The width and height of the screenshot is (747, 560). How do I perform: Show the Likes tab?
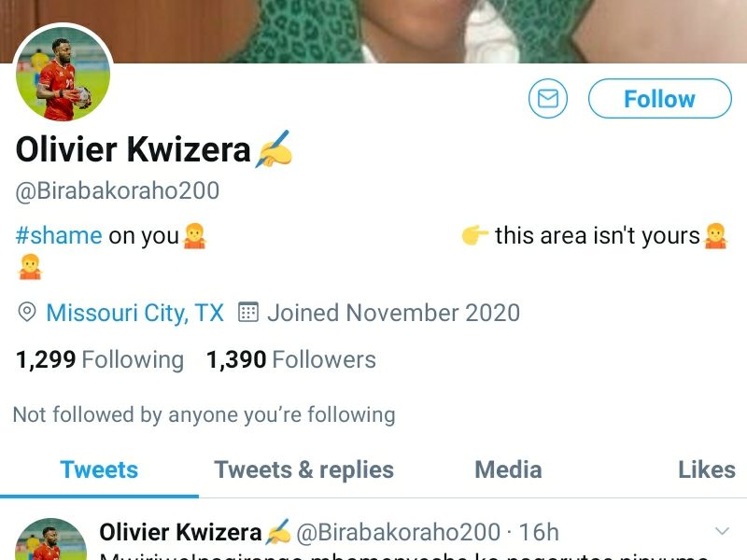706,469
